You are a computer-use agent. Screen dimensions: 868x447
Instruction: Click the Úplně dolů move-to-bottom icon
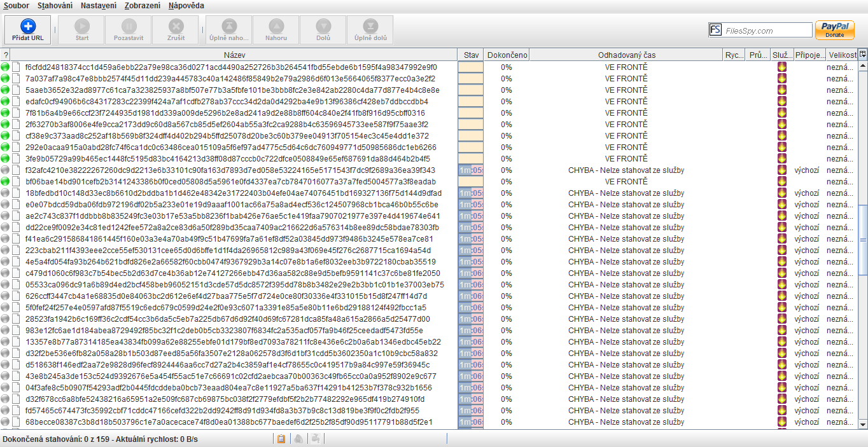370,26
